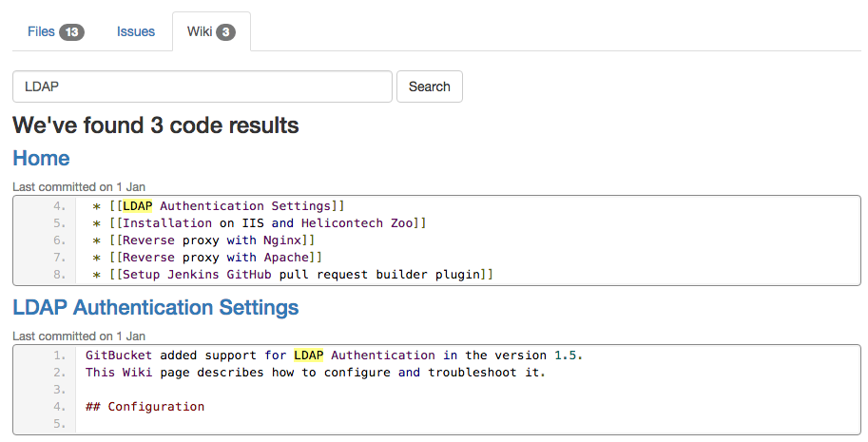This screenshot has width=868, height=442.
Task: Click the 'We've found 3 code results' heading
Action: (156, 125)
